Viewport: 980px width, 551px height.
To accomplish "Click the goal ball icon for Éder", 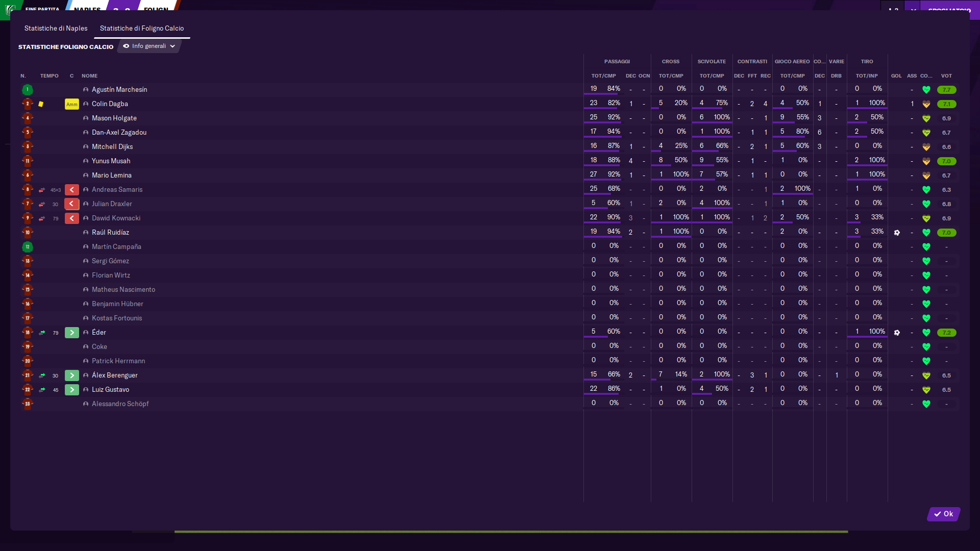I will point(897,333).
